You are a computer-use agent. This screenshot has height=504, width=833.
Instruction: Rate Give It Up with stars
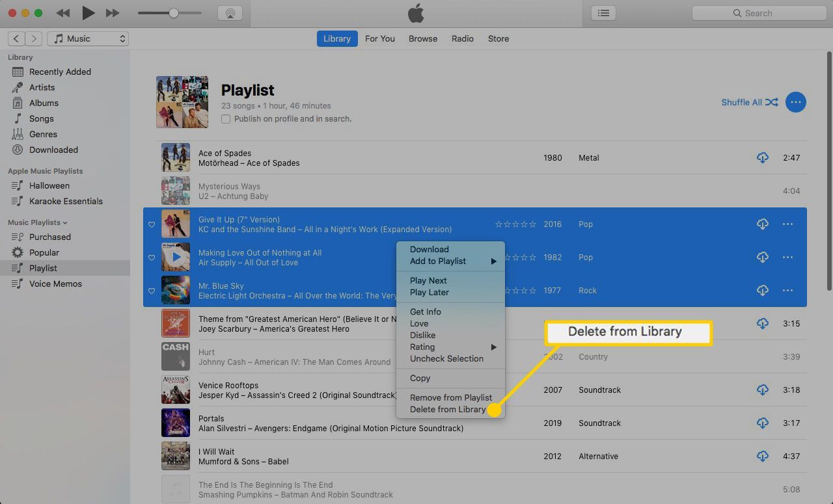(515, 224)
